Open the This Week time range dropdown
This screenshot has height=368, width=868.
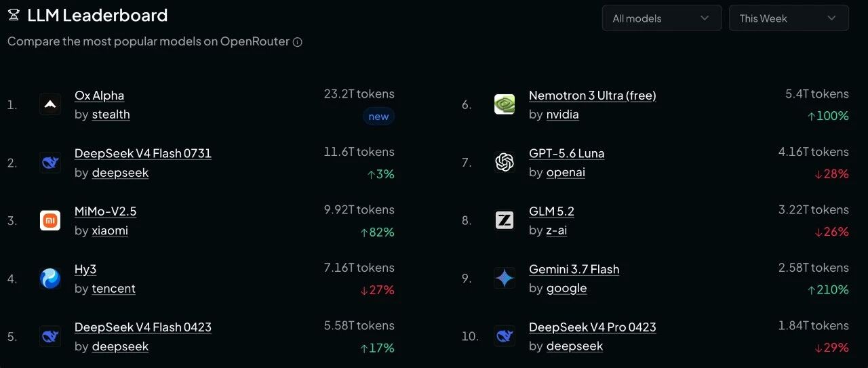coord(789,18)
